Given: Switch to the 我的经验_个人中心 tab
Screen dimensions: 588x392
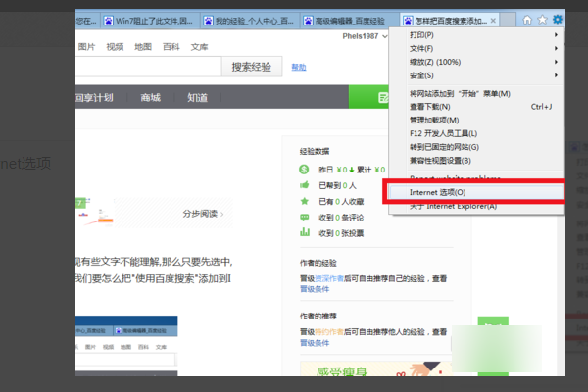Looking at the screenshot, I should tap(251, 21).
